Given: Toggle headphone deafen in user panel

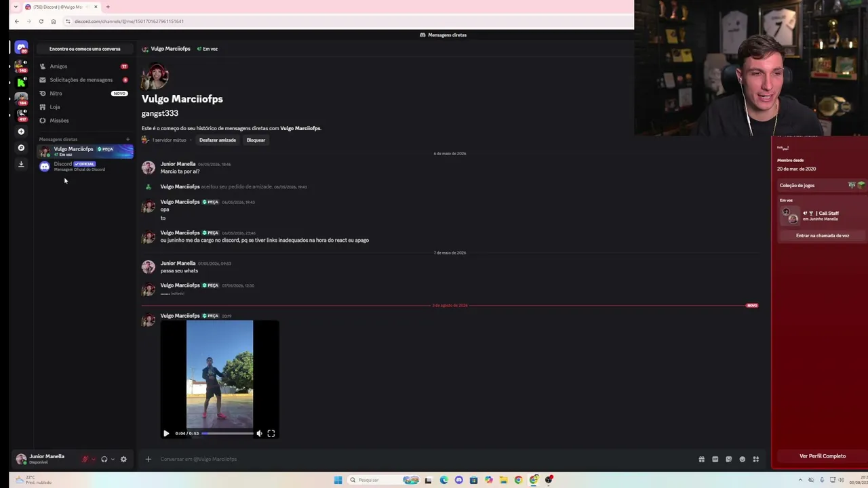Looking at the screenshot, I should [x=104, y=459].
